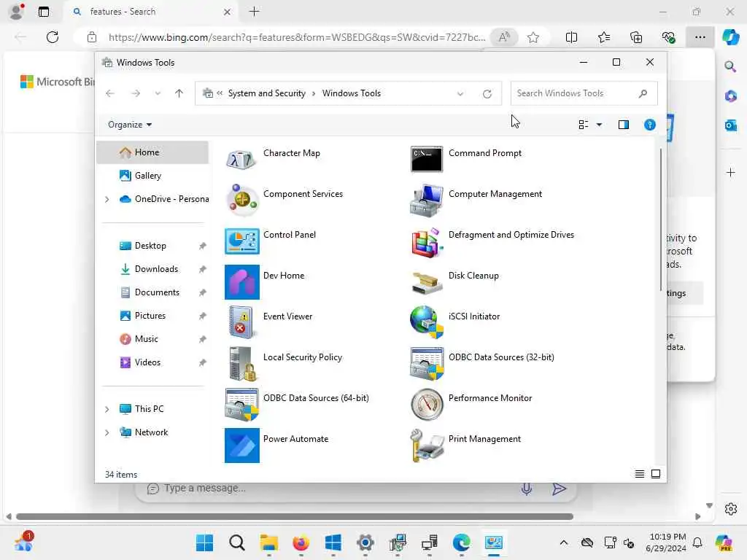Select ODBC Data Sources (32-bit) icon

(x=426, y=363)
